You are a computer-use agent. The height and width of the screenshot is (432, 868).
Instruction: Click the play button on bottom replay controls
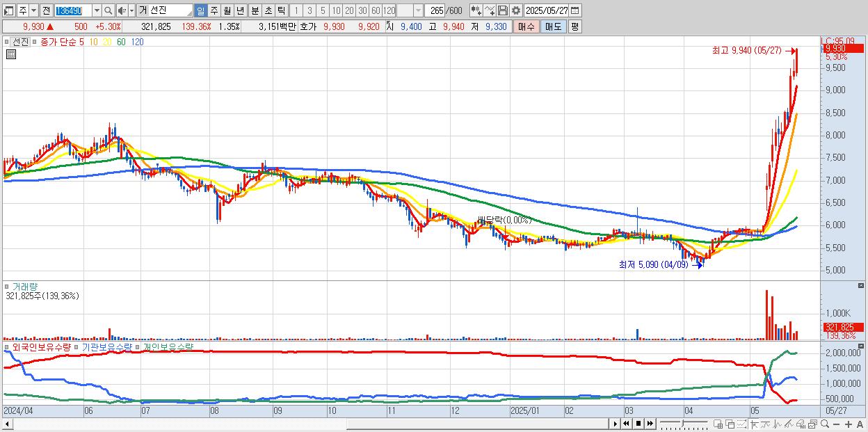(x=616, y=424)
